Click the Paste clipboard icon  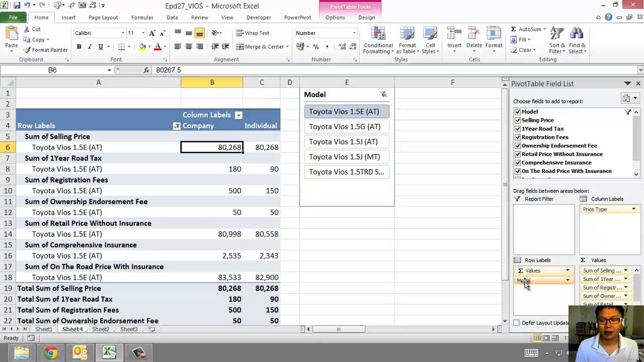point(11,34)
